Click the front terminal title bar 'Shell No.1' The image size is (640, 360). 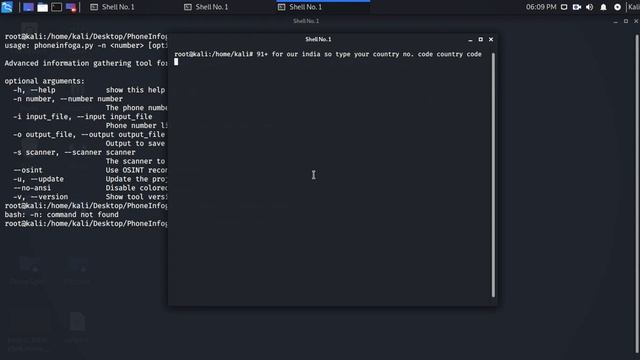(x=318, y=39)
